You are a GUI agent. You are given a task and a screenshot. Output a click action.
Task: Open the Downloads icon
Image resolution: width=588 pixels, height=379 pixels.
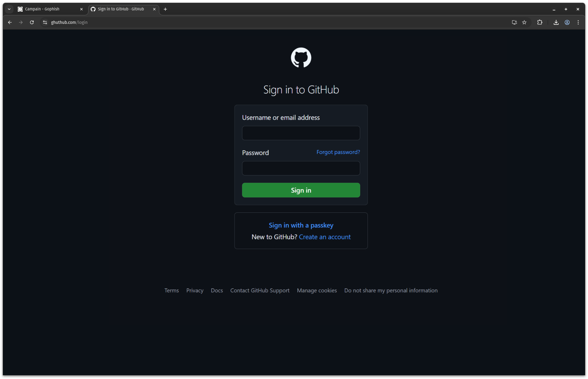click(x=556, y=22)
